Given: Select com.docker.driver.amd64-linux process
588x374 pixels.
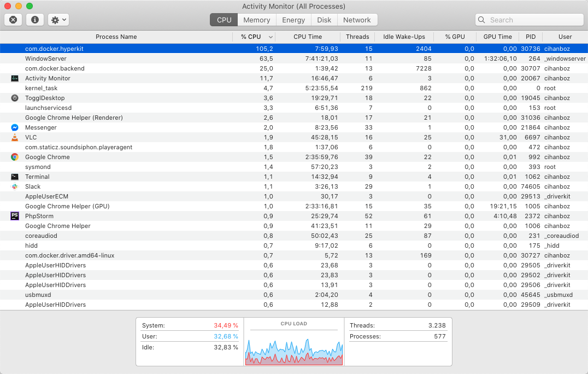Looking at the screenshot, I should coord(294,255).
